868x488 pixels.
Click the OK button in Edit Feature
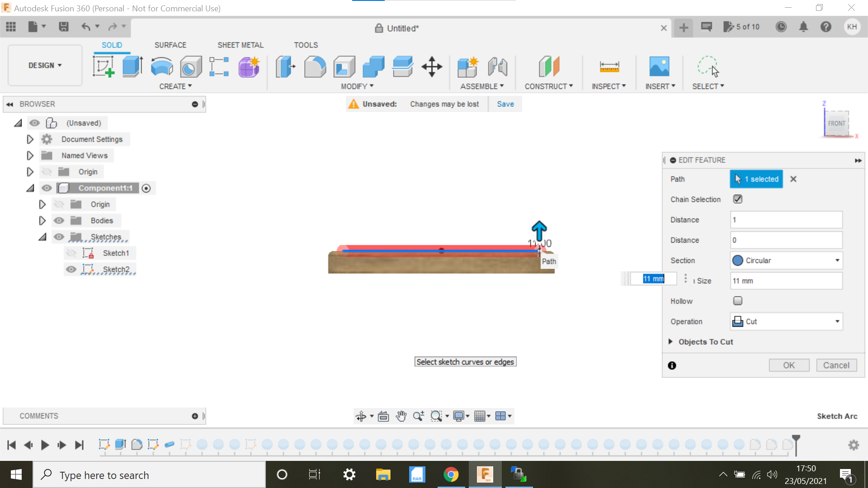pos(788,365)
